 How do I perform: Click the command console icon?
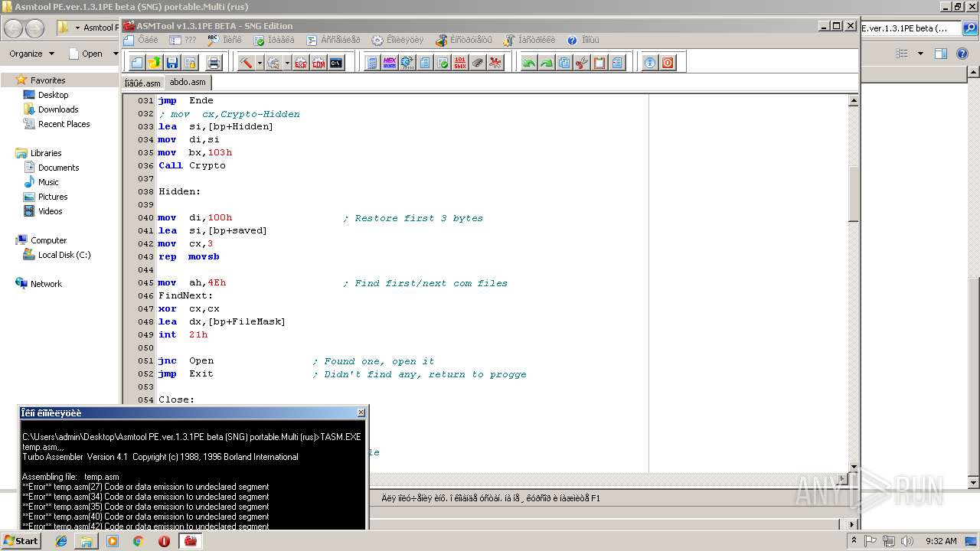[x=336, y=63]
